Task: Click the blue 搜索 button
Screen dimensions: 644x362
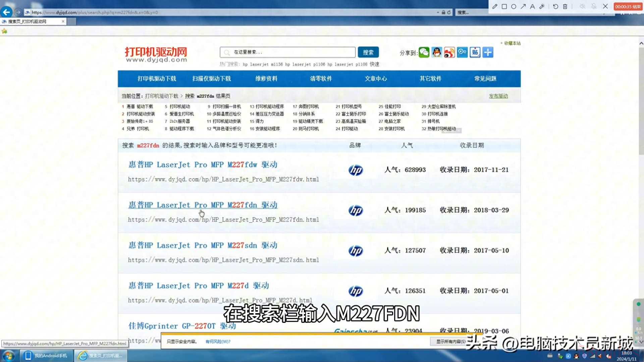Action: point(368,52)
